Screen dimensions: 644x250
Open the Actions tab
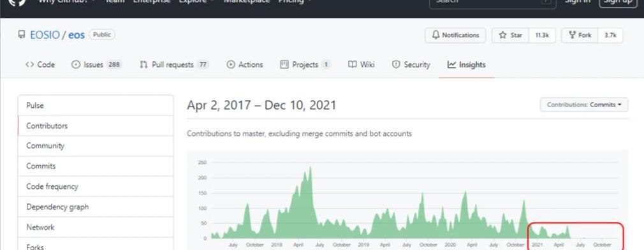point(245,64)
